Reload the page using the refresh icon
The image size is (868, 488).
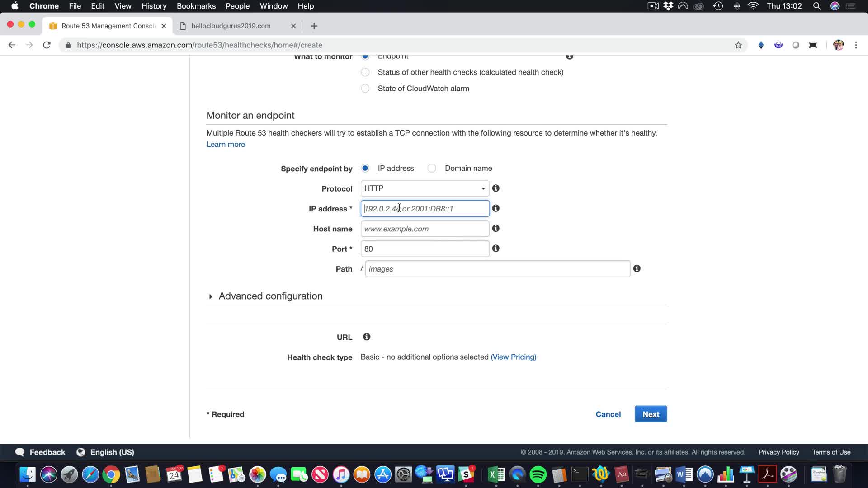coord(47,45)
